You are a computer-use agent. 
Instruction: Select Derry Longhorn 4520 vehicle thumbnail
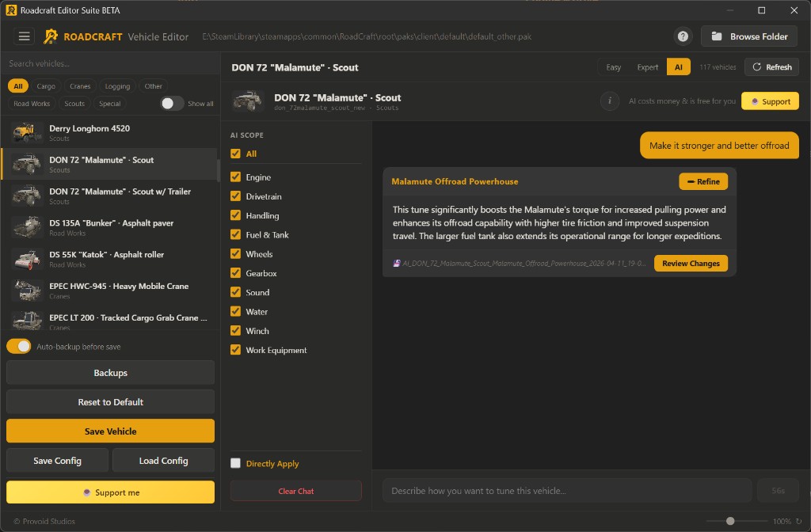26,132
